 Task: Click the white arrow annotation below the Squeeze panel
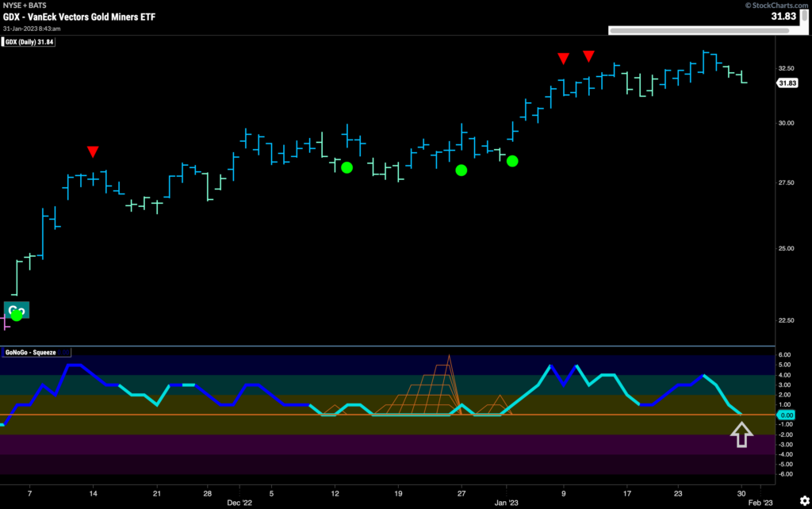point(741,435)
